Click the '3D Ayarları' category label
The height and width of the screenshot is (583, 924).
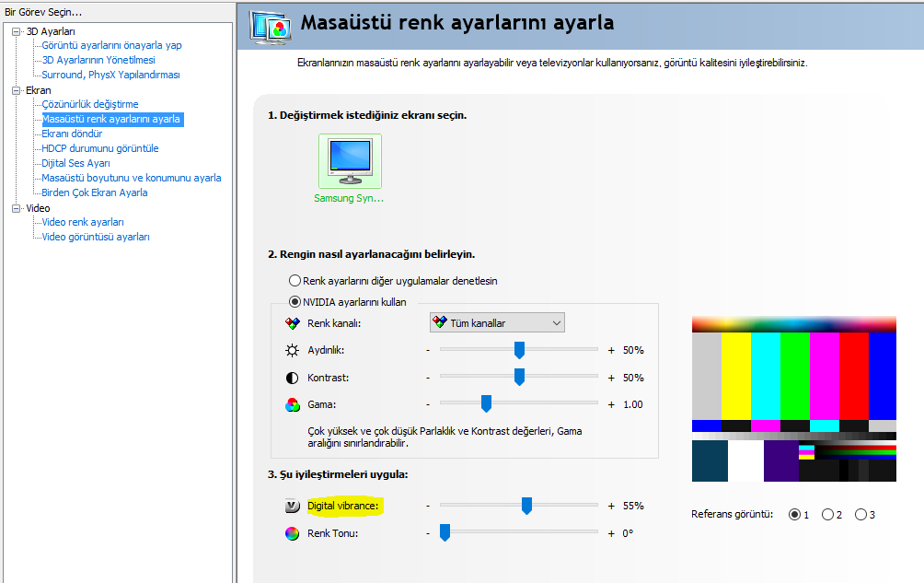coord(51,32)
